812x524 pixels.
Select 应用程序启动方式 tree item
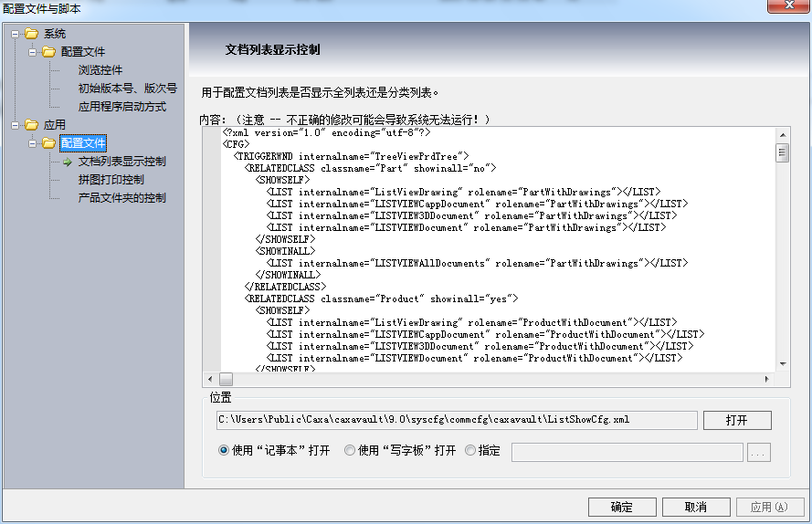coord(122,107)
